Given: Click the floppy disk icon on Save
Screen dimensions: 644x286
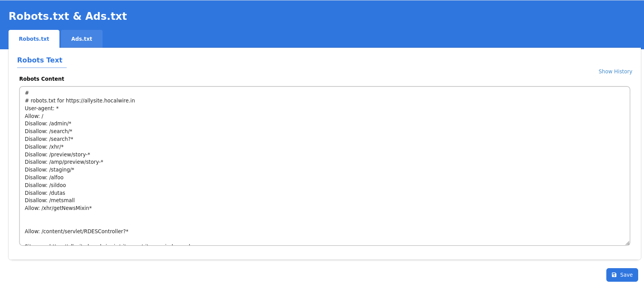Looking at the screenshot, I should point(614,275).
